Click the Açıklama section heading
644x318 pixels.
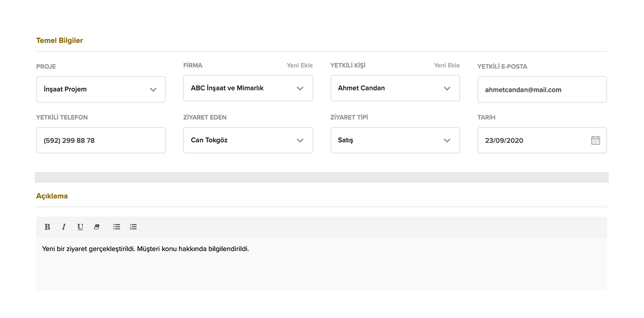tap(52, 196)
